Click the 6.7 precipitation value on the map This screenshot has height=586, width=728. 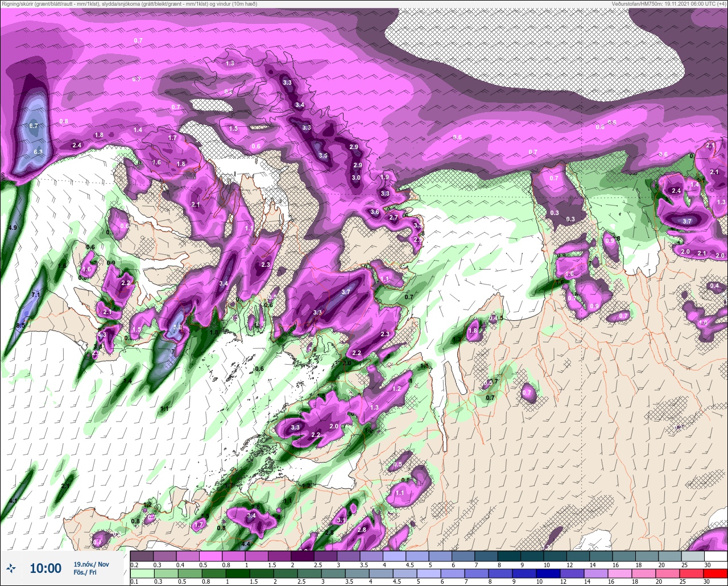(x=34, y=126)
